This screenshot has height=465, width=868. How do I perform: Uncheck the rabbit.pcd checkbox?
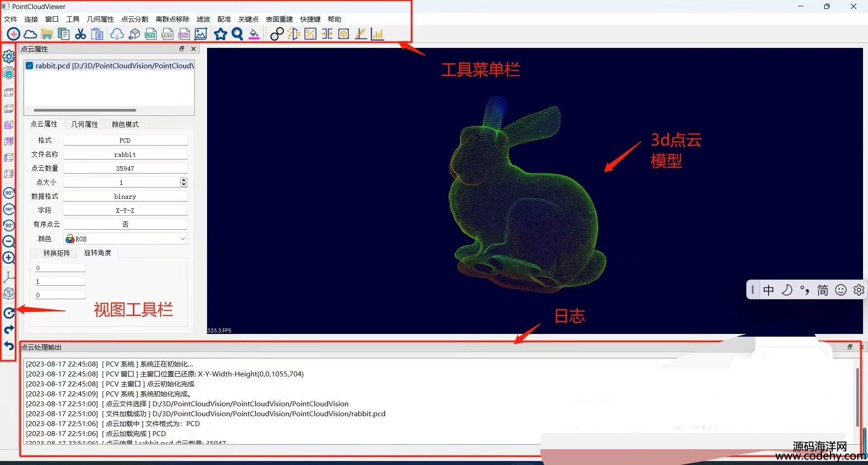tap(29, 66)
